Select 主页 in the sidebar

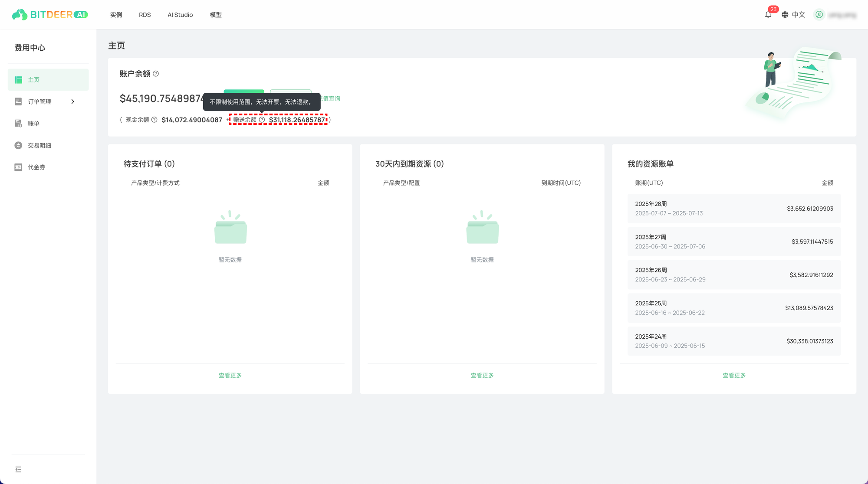click(x=48, y=80)
